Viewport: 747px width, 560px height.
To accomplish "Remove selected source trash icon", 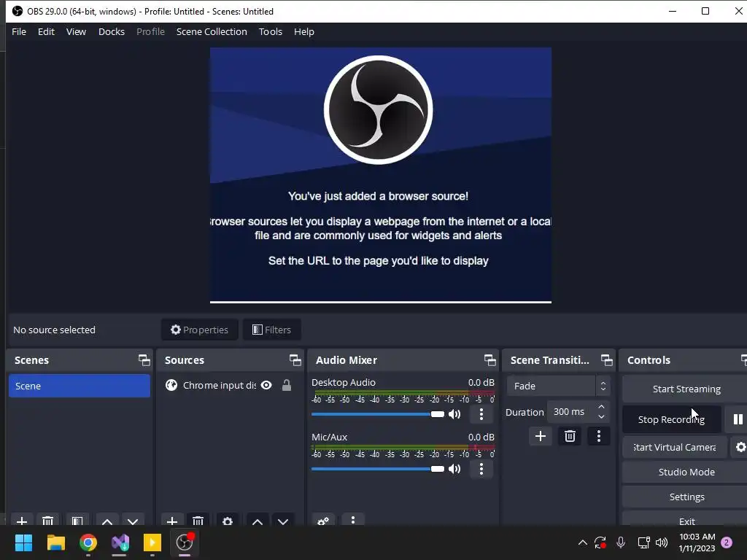I will point(198,521).
